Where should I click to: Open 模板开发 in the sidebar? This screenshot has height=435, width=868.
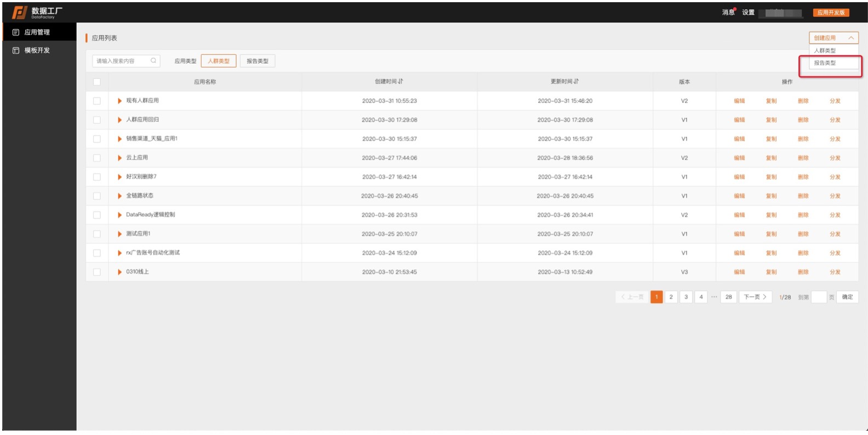39,50
